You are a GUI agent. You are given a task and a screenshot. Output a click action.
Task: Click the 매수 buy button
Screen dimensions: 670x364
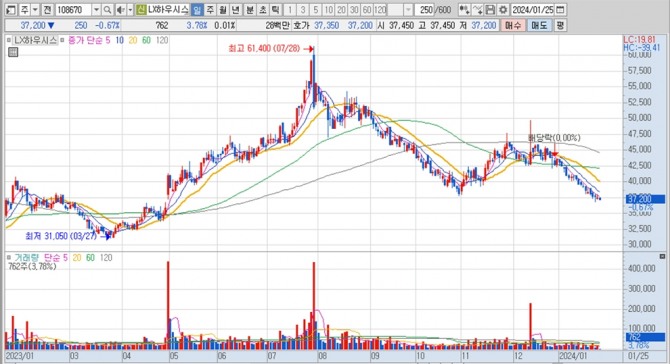[513, 26]
